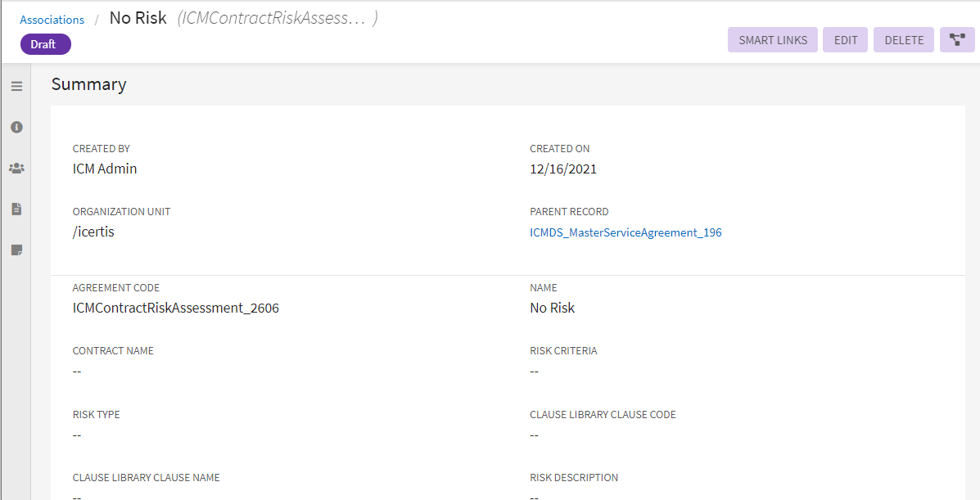Open the document sidebar icon

click(x=16, y=209)
